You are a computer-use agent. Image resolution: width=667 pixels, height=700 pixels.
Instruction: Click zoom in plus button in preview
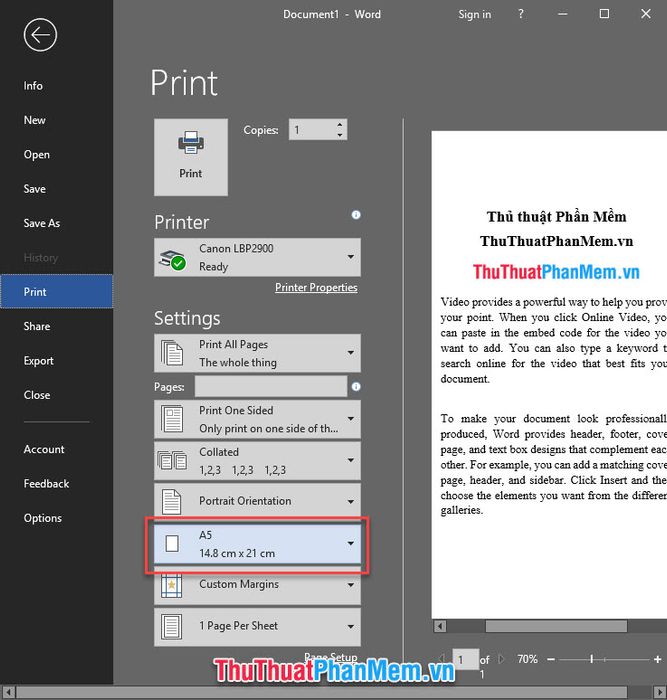point(657,659)
